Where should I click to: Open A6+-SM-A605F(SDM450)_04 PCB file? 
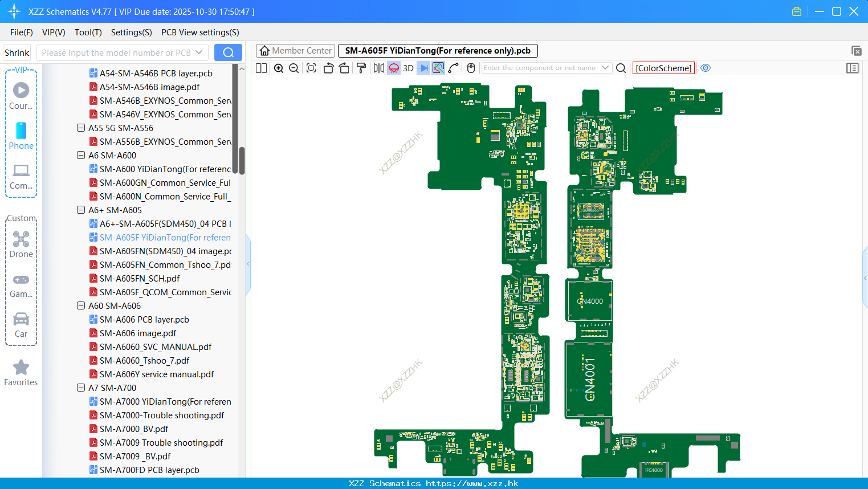pyautogui.click(x=160, y=224)
